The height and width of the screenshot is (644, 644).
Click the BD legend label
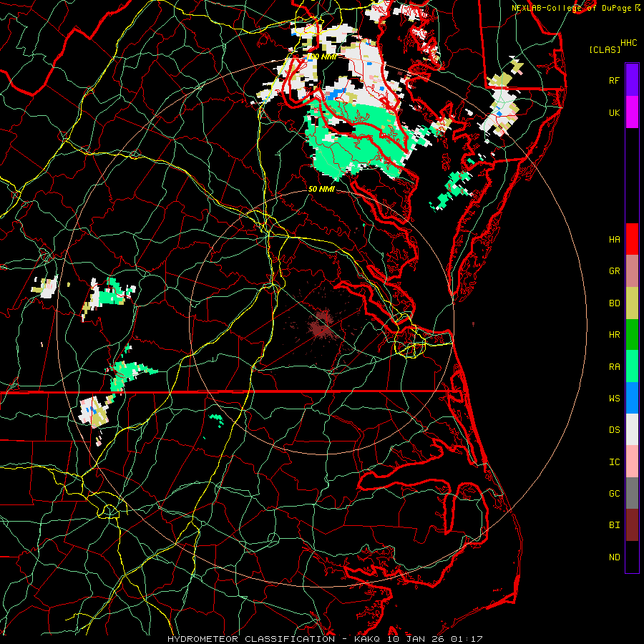(614, 303)
